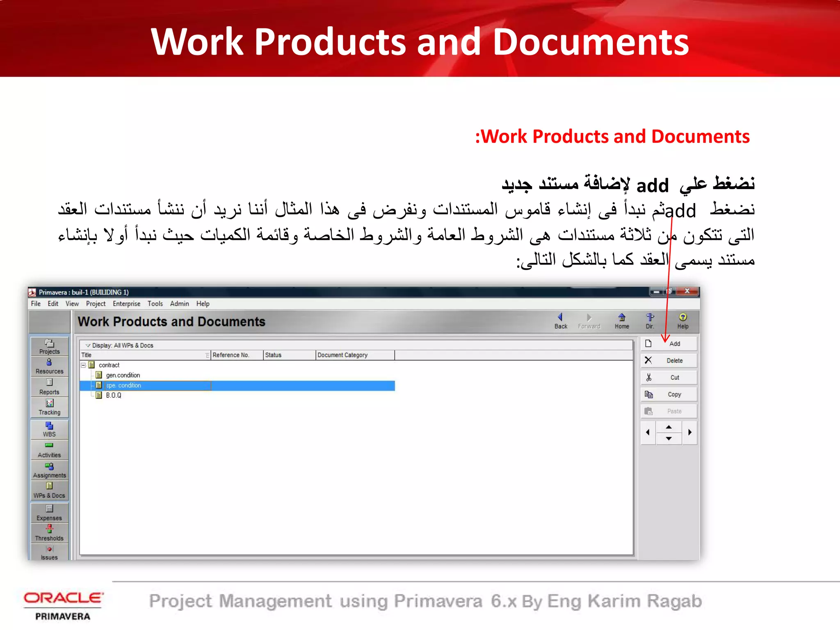Select the spe. condition document row
This screenshot has width=840, height=630.
tap(237, 386)
